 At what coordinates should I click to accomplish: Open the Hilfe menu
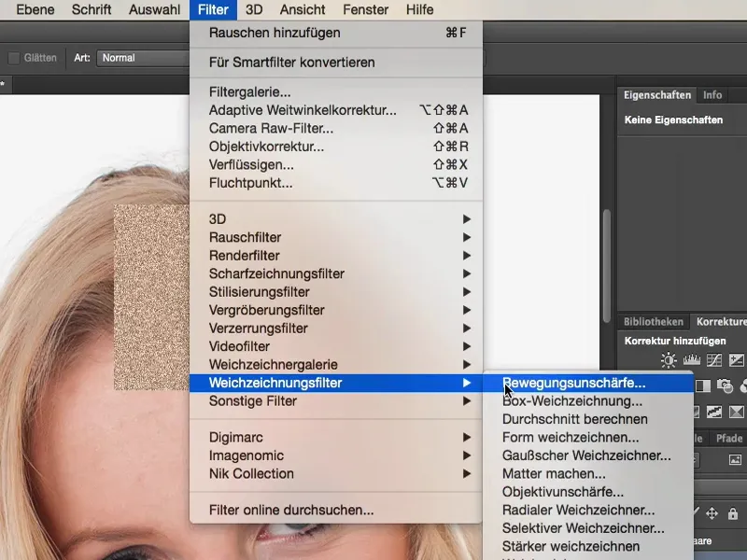(x=419, y=9)
